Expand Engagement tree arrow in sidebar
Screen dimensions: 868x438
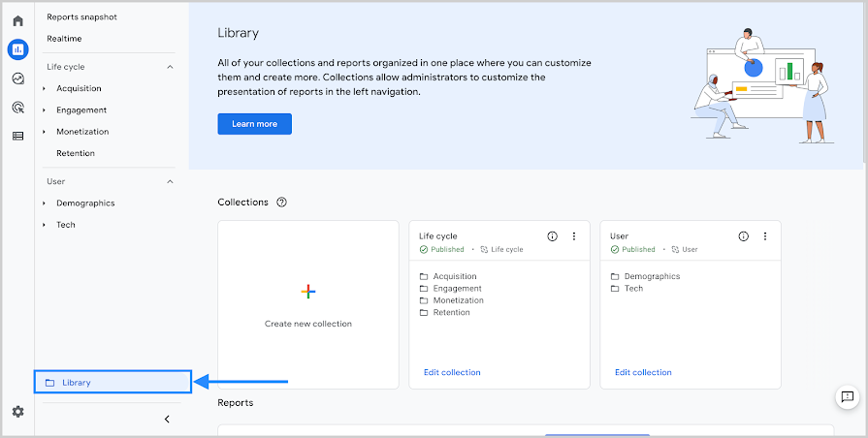pos(45,110)
